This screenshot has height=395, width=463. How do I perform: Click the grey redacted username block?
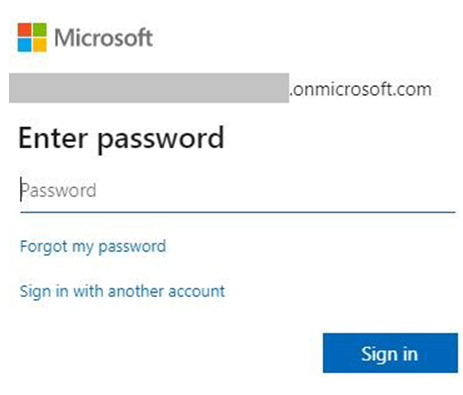[149, 88]
